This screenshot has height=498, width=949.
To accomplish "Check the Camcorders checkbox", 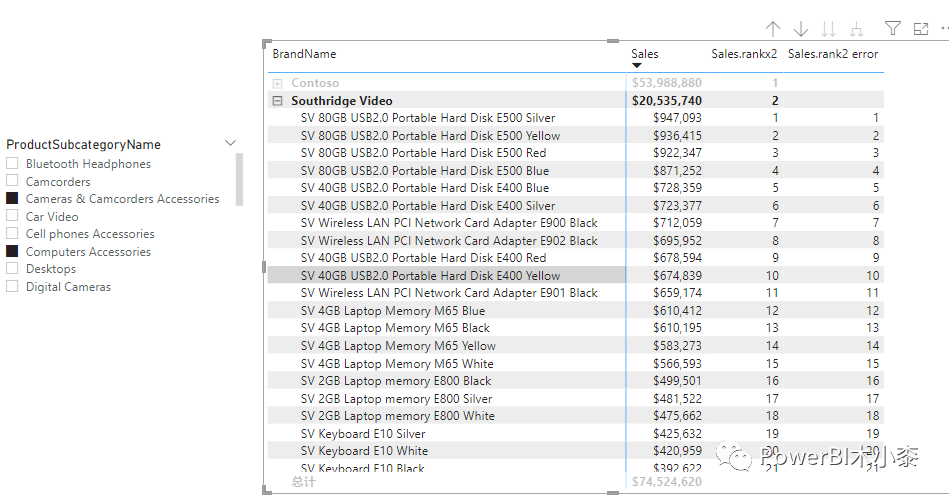I will click(x=12, y=181).
